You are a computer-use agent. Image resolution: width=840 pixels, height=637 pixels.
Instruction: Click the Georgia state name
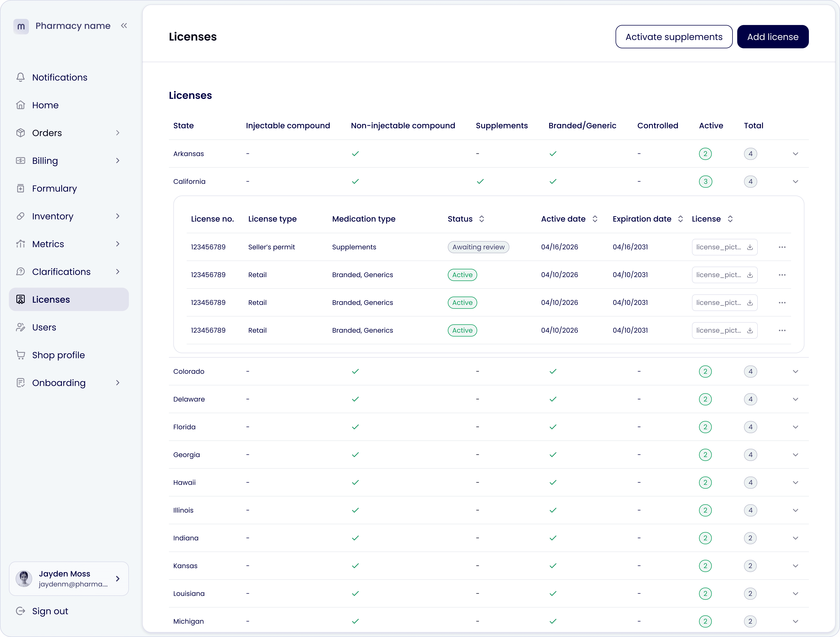pyautogui.click(x=186, y=455)
